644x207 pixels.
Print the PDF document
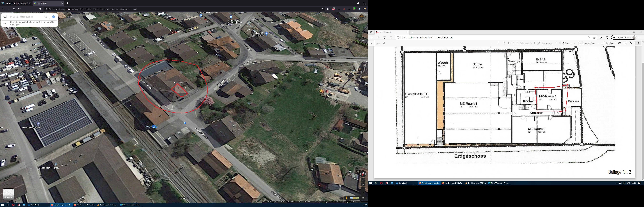tap(620, 43)
